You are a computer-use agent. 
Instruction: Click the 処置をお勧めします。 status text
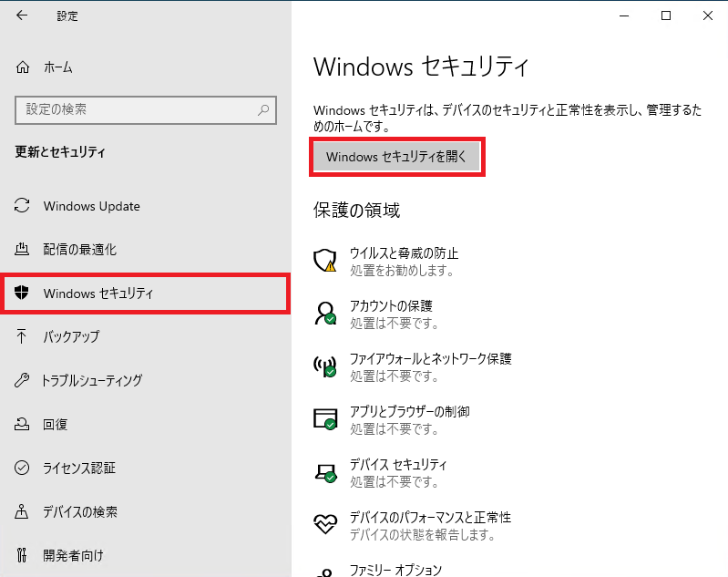pyautogui.click(x=402, y=271)
